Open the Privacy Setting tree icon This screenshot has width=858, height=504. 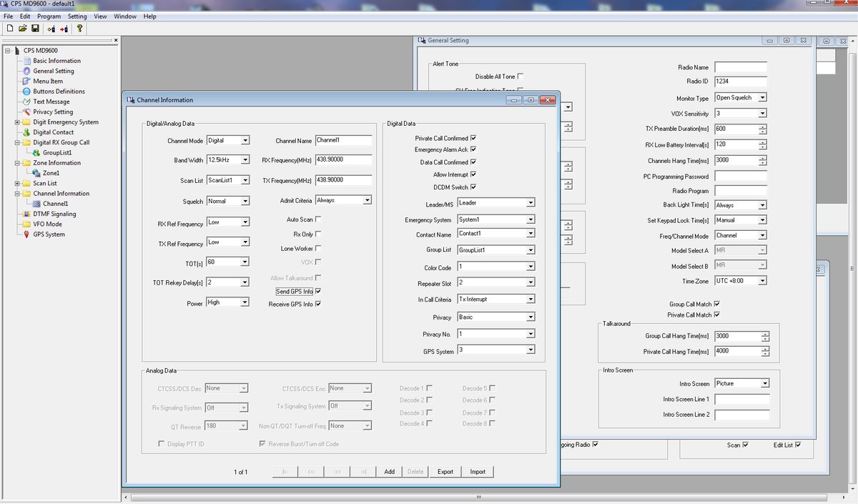coord(27,112)
